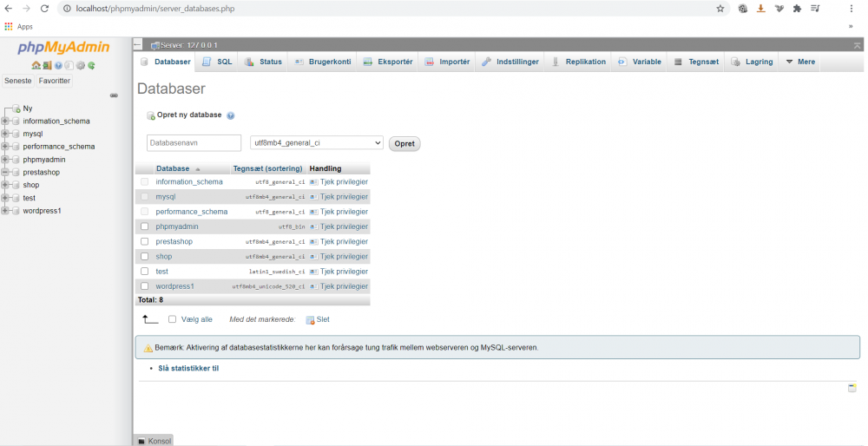
Task: Click the Favoritter button
Action: (x=54, y=81)
